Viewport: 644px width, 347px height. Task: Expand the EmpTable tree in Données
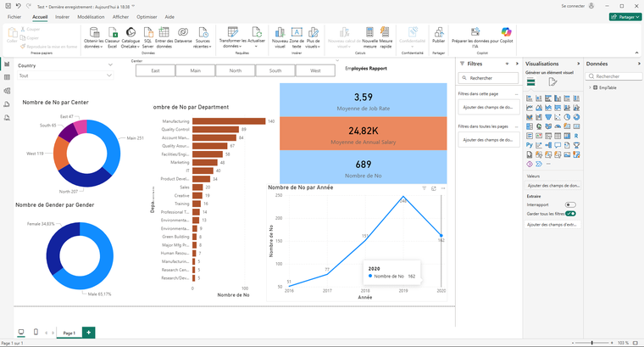(x=591, y=87)
